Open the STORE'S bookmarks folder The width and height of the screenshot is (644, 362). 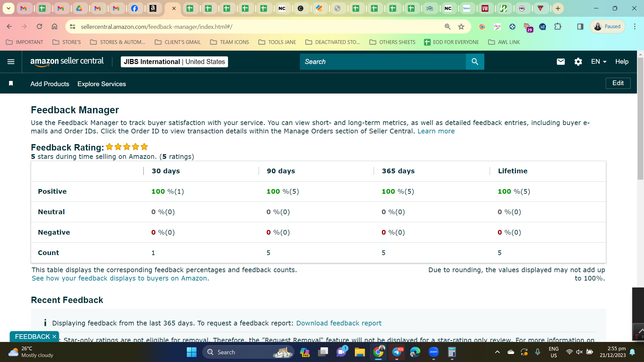pos(67,42)
